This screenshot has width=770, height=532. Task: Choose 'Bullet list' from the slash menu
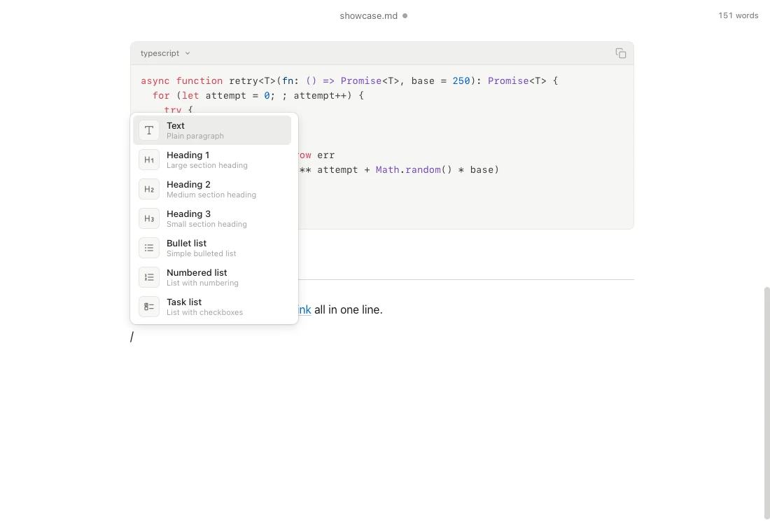pos(212,248)
